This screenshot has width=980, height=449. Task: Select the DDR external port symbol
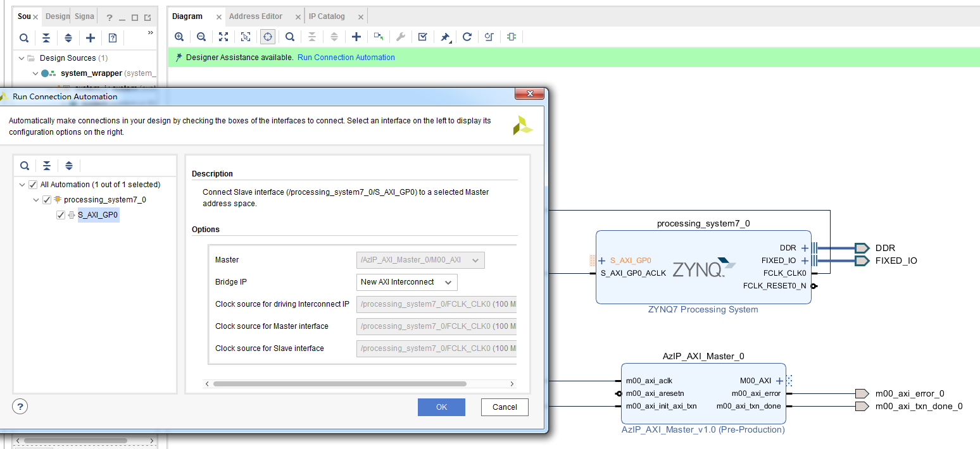(862, 248)
